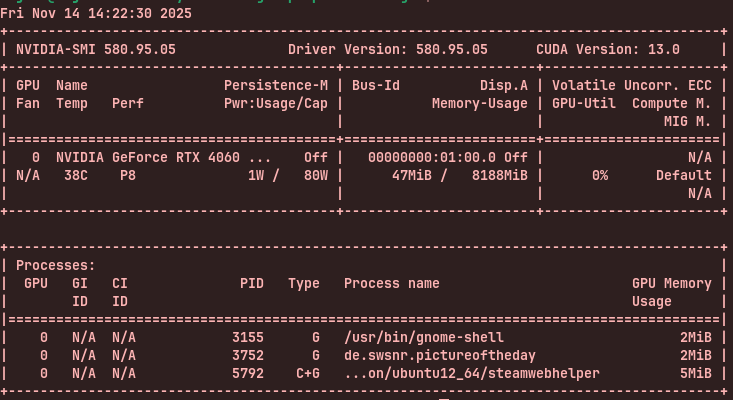
Task: Click the P8 performance state value
Action: coord(128,175)
